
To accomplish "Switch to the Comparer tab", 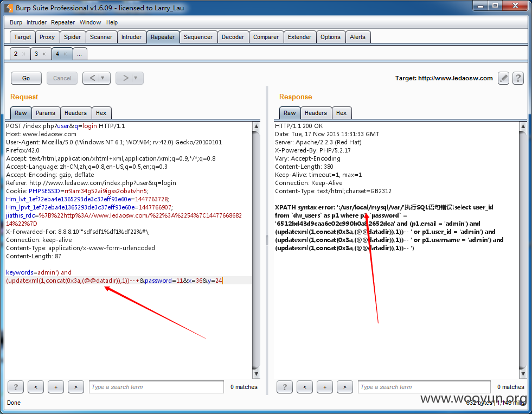I will click(x=266, y=37).
